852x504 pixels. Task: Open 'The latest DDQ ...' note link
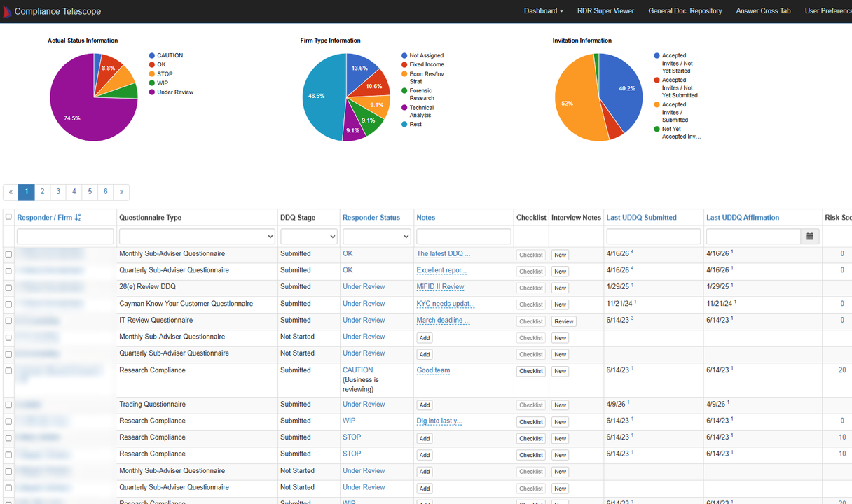tap(444, 254)
